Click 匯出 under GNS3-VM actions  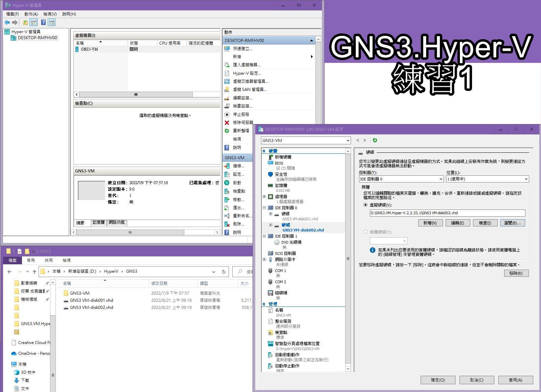click(x=238, y=208)
